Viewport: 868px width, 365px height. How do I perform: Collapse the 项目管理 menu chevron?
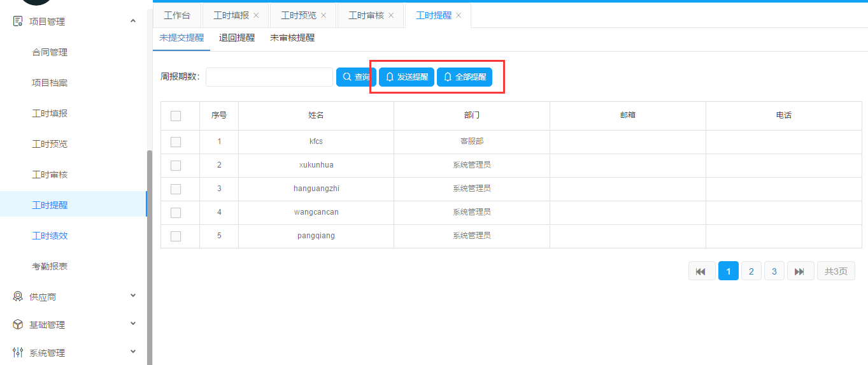tap(133, 22)
